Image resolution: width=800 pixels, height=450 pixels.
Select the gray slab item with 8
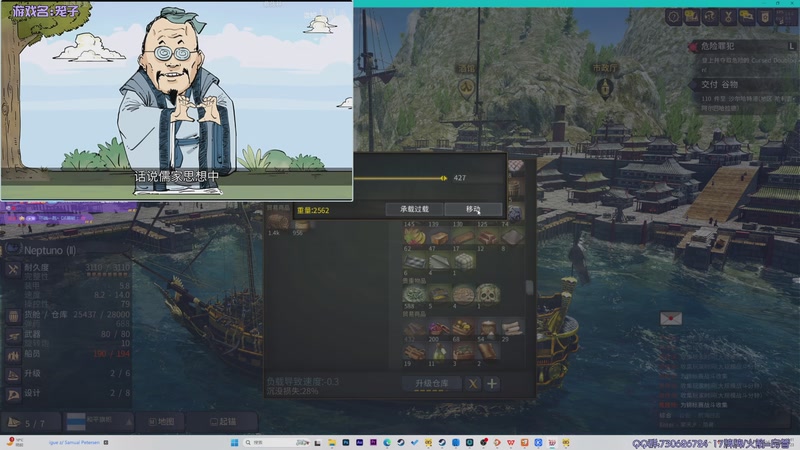coord(512,237)
